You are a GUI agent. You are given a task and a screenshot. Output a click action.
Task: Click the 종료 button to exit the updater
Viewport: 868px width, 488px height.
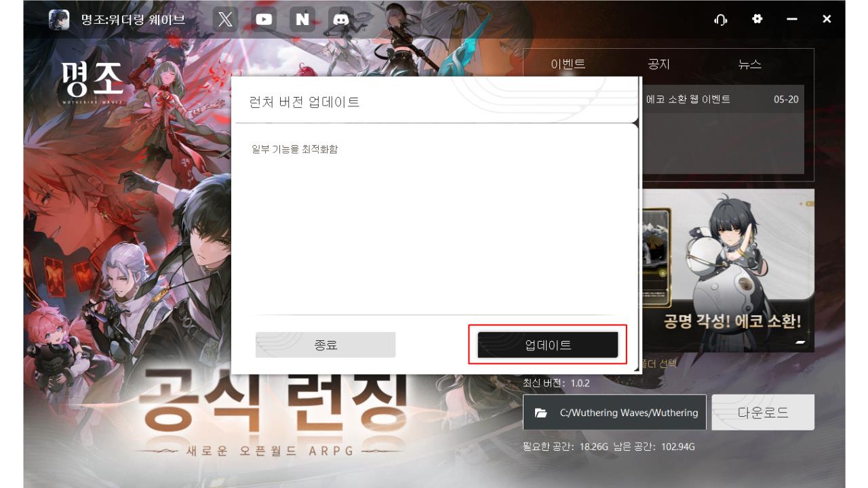(325, 344)
